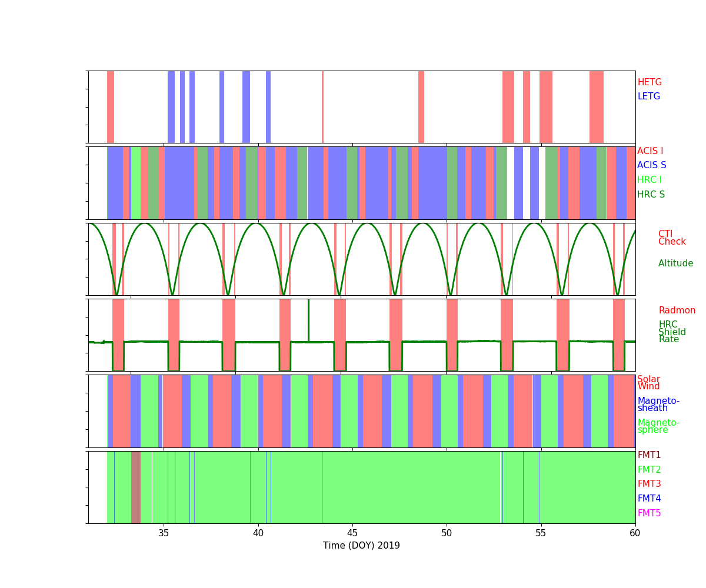This screenshot has width=706, height=588.
Task: Click the HETG legend label
Action: tap(650, 82)
